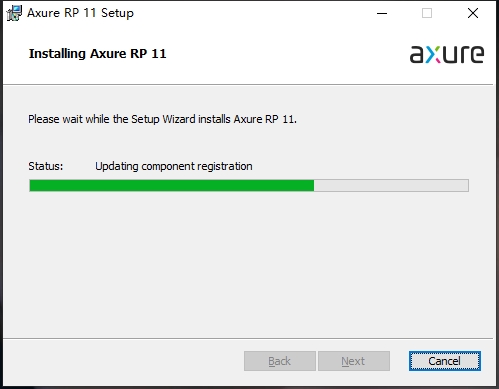Click the "Status:" label
Screen dimensions: 499x389
click(46, 166)
